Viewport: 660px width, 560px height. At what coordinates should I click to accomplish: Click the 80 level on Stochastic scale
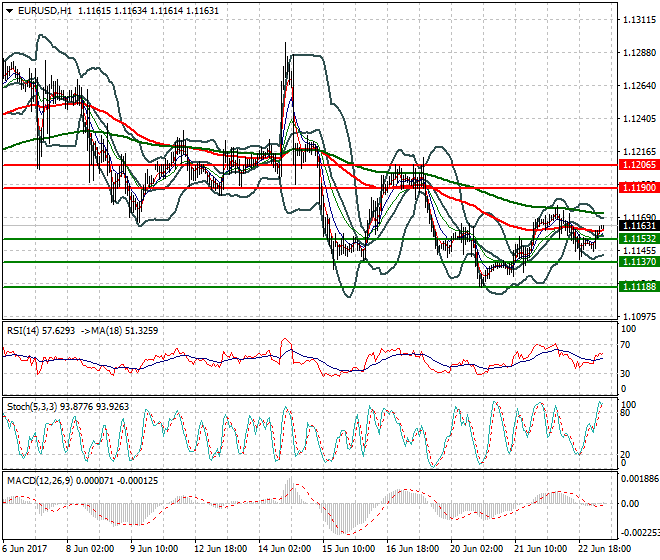click(x=625, y=412)
